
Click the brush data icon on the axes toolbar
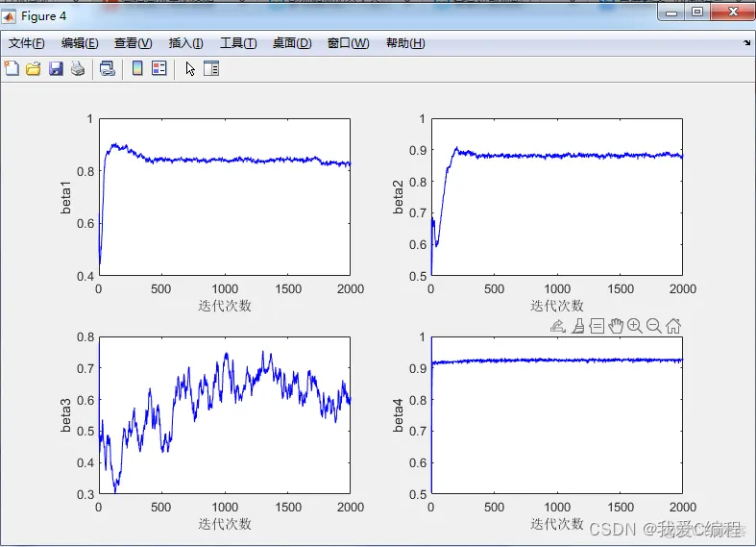(x=578, y=326)
